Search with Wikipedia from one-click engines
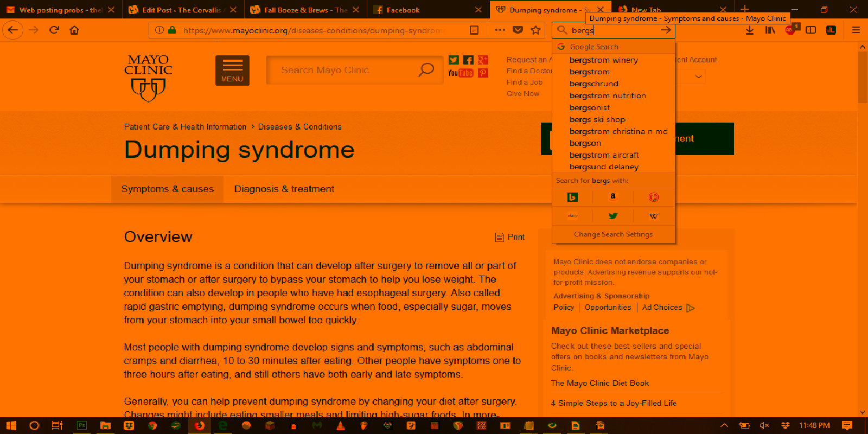Image resolution: width=868 pixels, height=434 pixels. pyautogui.click(x=654, y=216)
